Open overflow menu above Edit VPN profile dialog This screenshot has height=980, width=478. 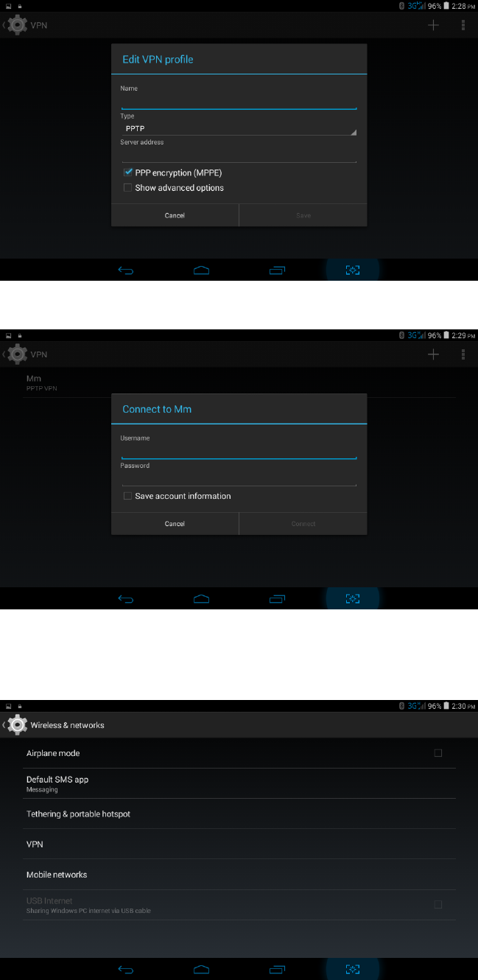pyautogui.click(x=463, y=25)
